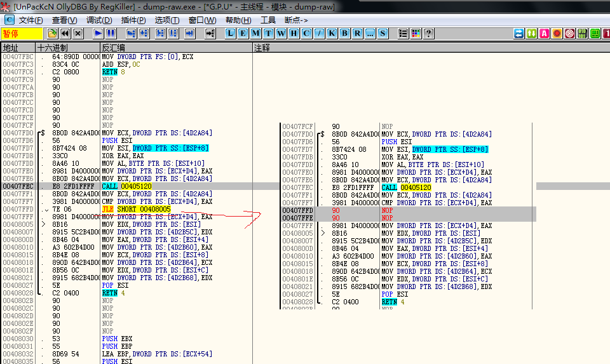Viewport: 610px width, 364px height.
Task: Click the Go to address icon
Action: (210, 34)
